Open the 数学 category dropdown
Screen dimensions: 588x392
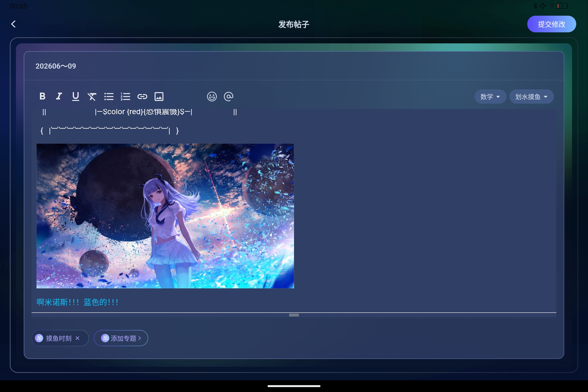coord(490,97)
